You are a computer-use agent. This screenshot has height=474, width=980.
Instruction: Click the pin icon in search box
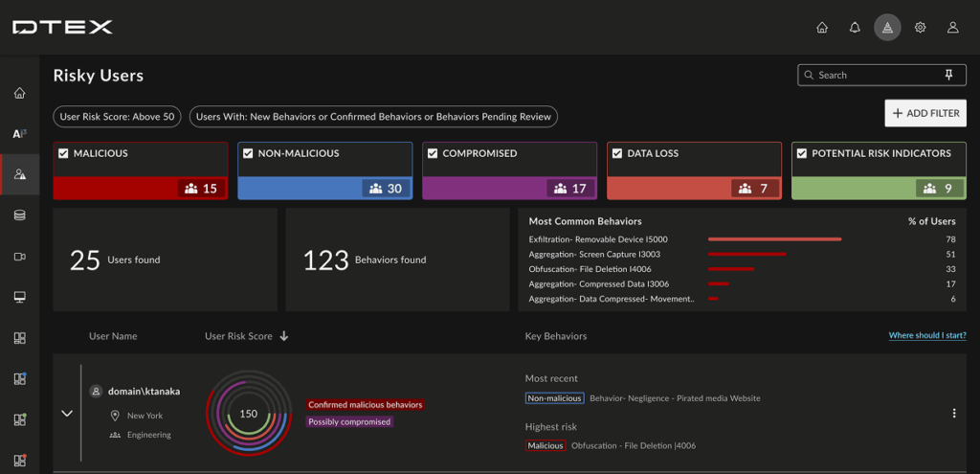[948, 75]
